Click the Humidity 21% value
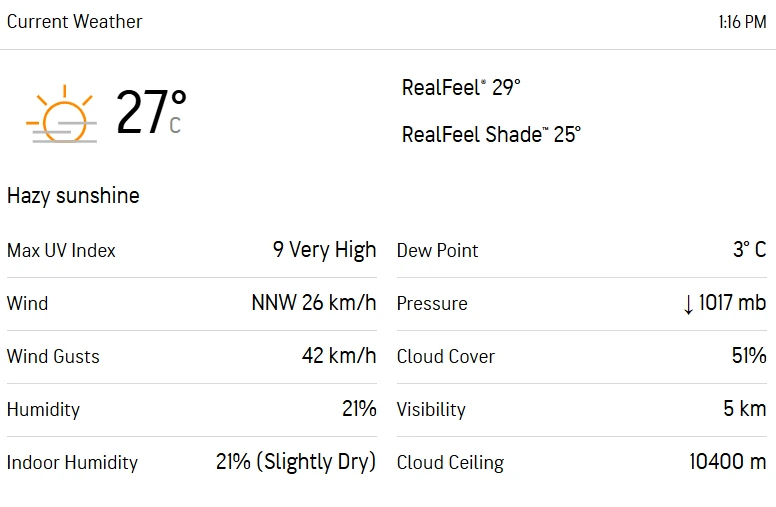 coord(359,408)
